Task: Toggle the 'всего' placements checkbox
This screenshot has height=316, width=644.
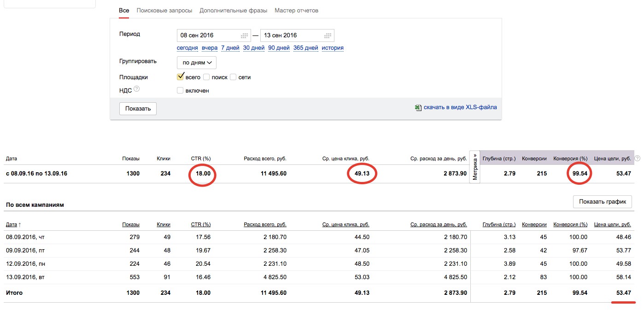Action: [x=181, y=77]
